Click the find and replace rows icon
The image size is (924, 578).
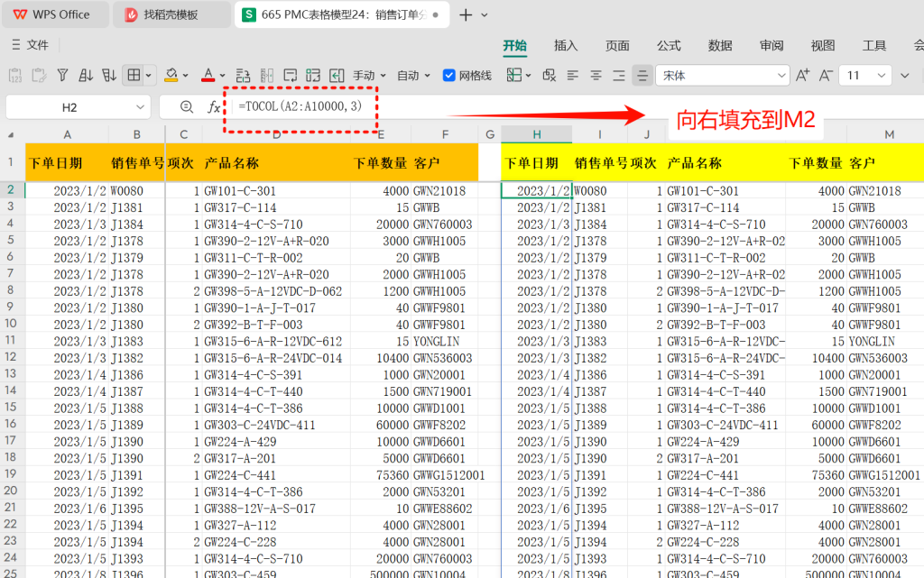pyautogui.click(x=243, y=76)
